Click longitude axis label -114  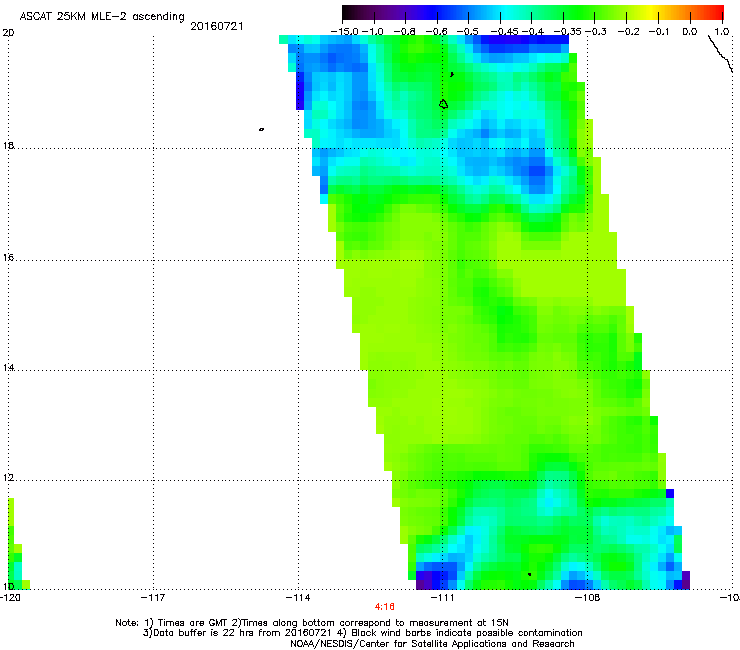(x=298, y=598)
